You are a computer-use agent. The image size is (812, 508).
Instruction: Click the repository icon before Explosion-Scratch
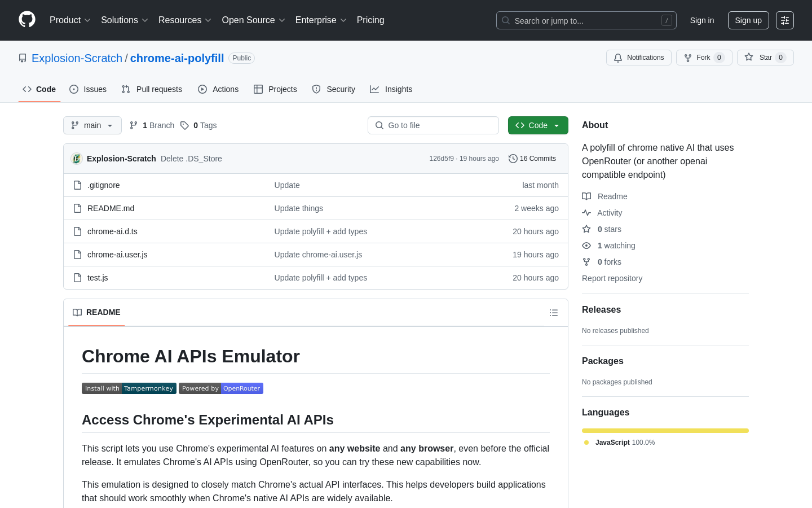(23, 58)
